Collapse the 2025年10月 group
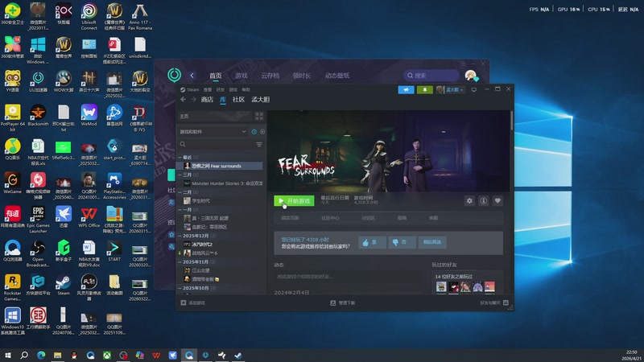The image size is (644, 362). (180, 288)
